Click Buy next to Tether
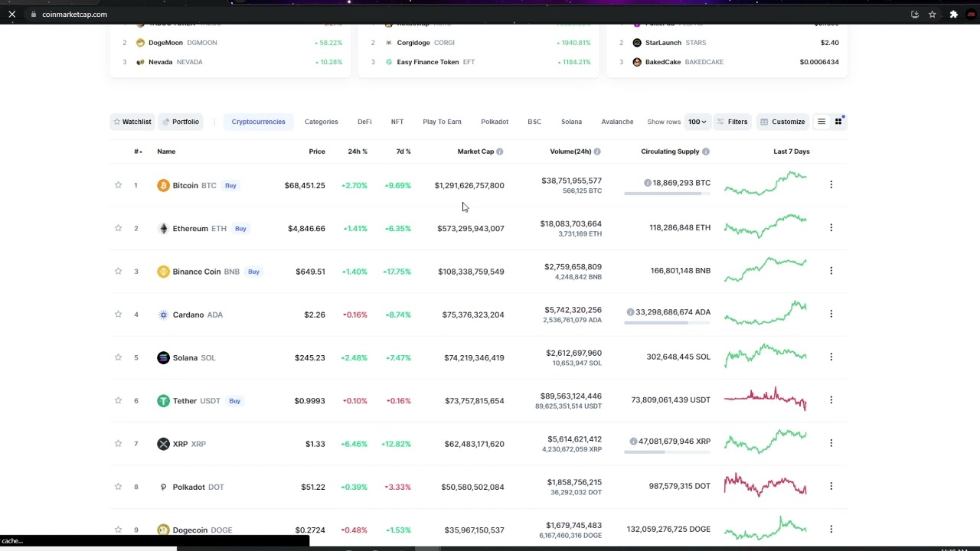Image resolution: width=980 pixels, height=551 pixels. click(234, 401)
